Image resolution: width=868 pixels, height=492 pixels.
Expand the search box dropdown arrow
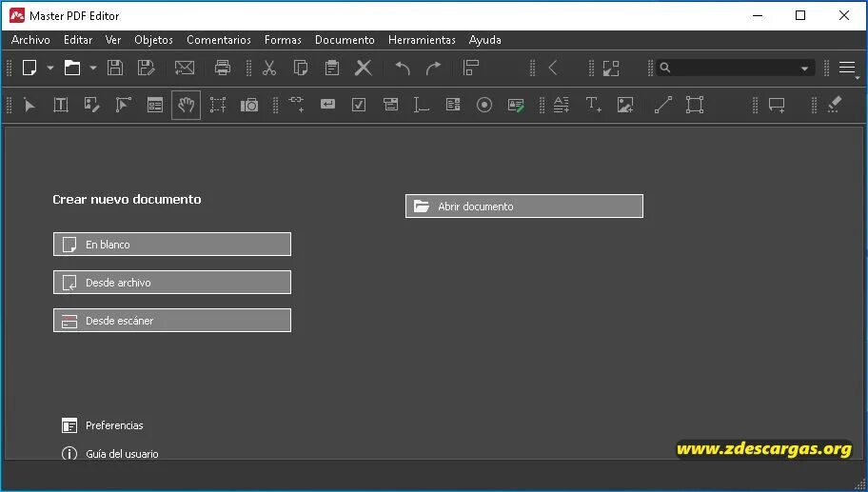(804, 69)
